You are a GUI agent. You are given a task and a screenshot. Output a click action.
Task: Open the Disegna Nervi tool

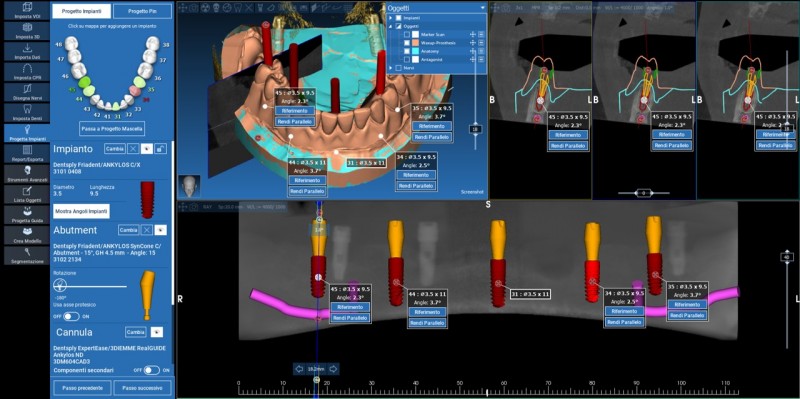coord(27,92)
